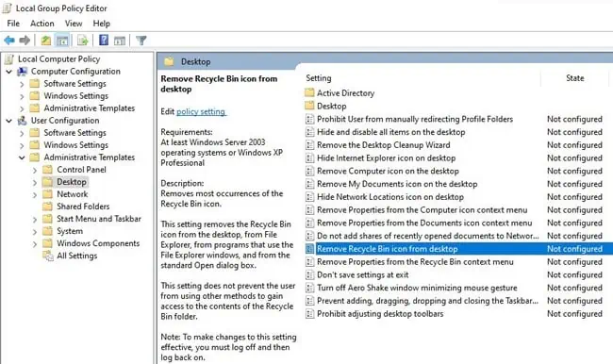The width and height of the screenshot is (613, 364).
Task: Collapse the Computer Configuration node
Action: click(9, 72)
